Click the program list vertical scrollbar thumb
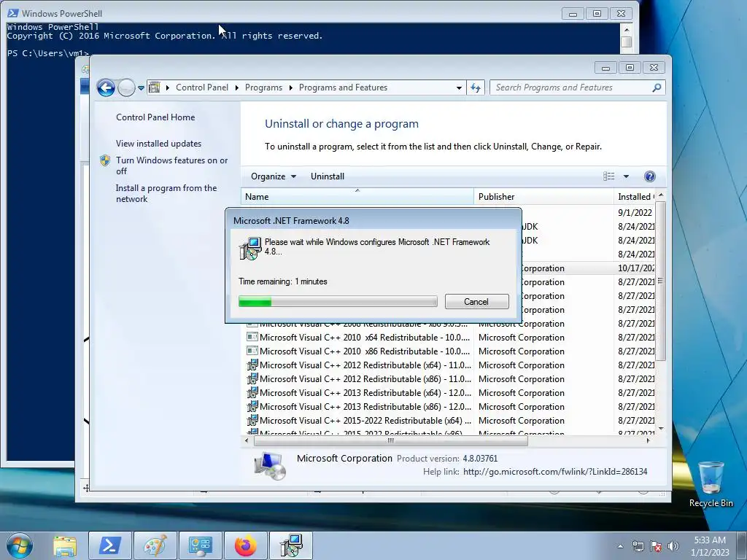 coord(660,281)
